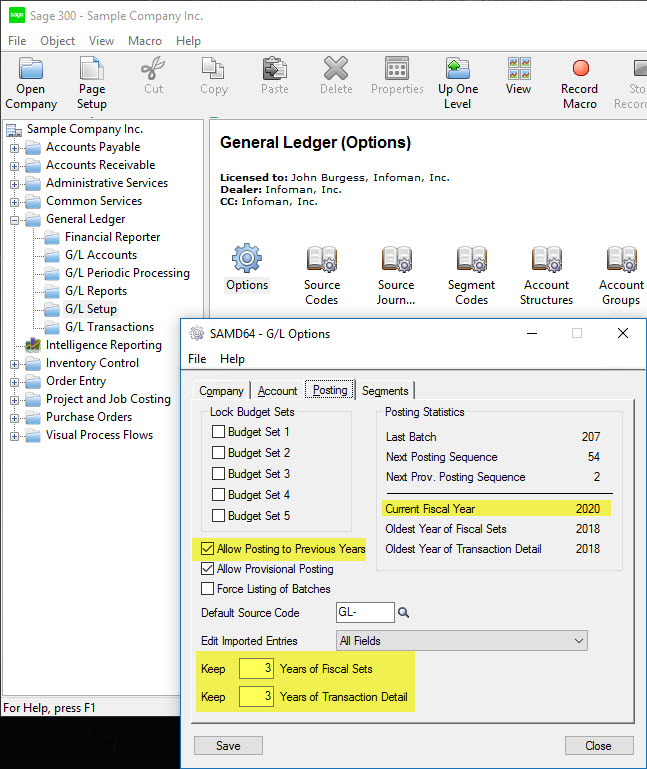Switch to the Segments tab
The height and width of the screenshot is (769, 647).
click(x=385, y=391)
